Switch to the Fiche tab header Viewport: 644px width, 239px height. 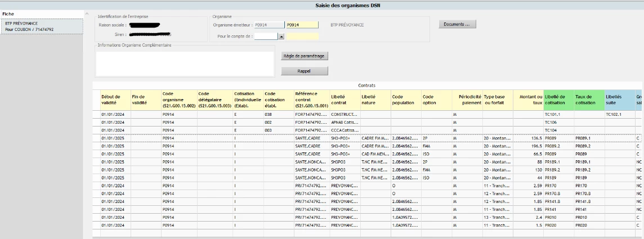tap(8, 13)
